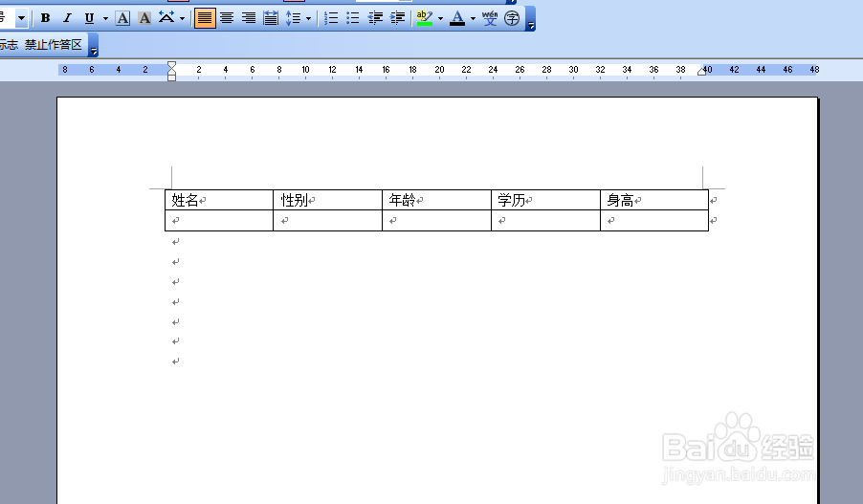The height and width of the screenshot is (504, 863).
Task: Apply font color with A icon
Action: (x=457, y=18)
